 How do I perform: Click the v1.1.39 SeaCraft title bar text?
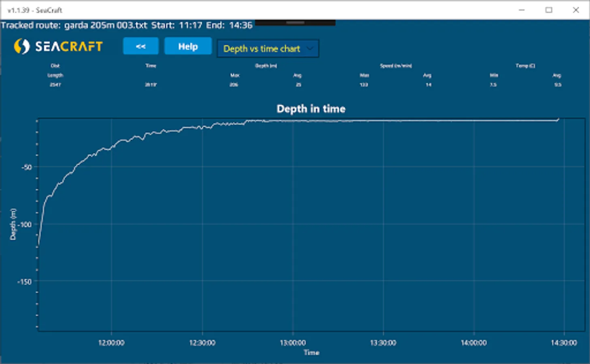click(34, 10)
